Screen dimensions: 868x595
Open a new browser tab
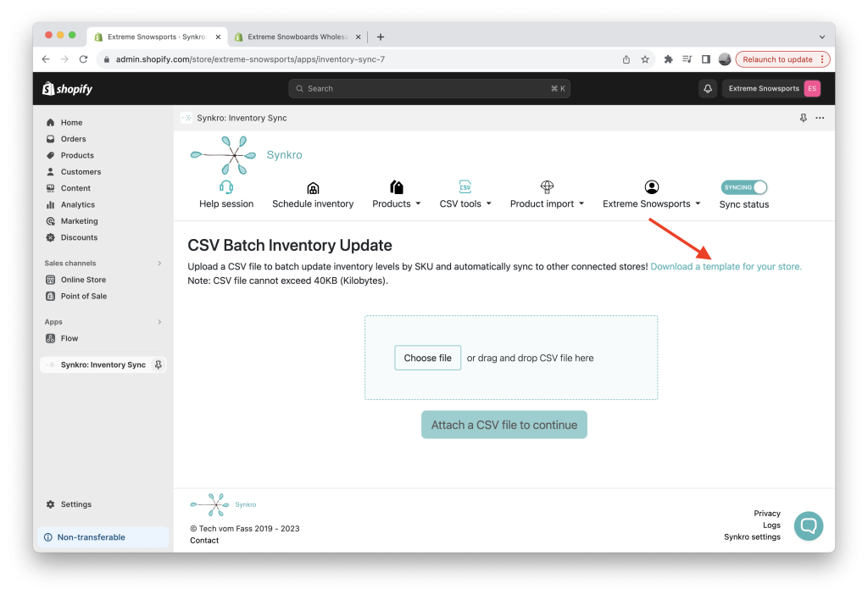coord(381,37)
